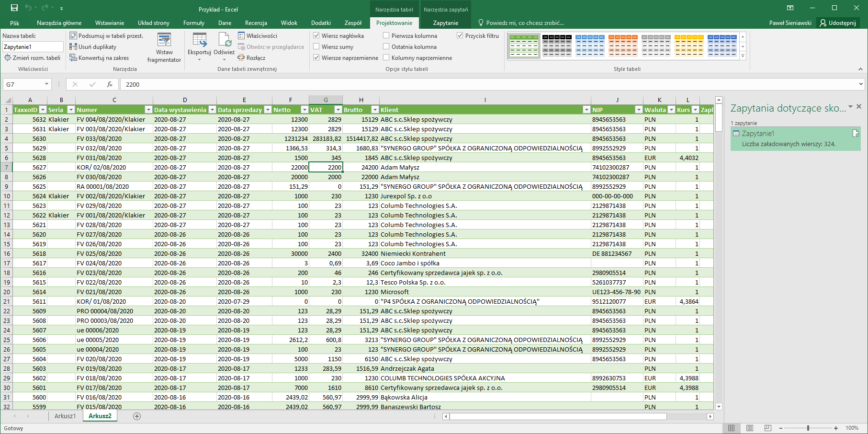This screenshot has width=868, height=434.
Task: Open the Klient column filter dropdown
Action: click(x=586, y=110)
